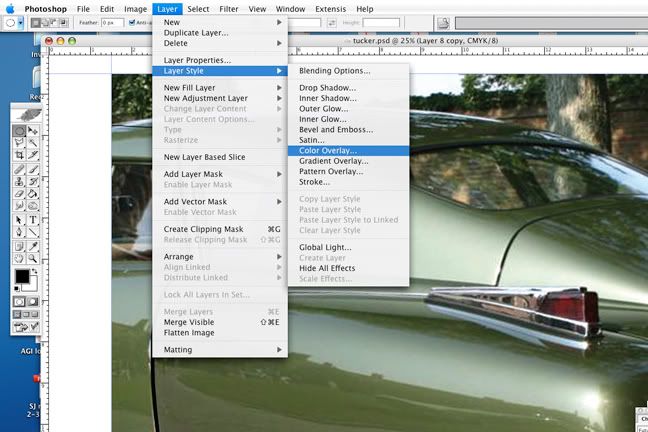This screenshot has height=432, width=648.
Task: Select the Magic Wand tool
Action: click(33, 143)
